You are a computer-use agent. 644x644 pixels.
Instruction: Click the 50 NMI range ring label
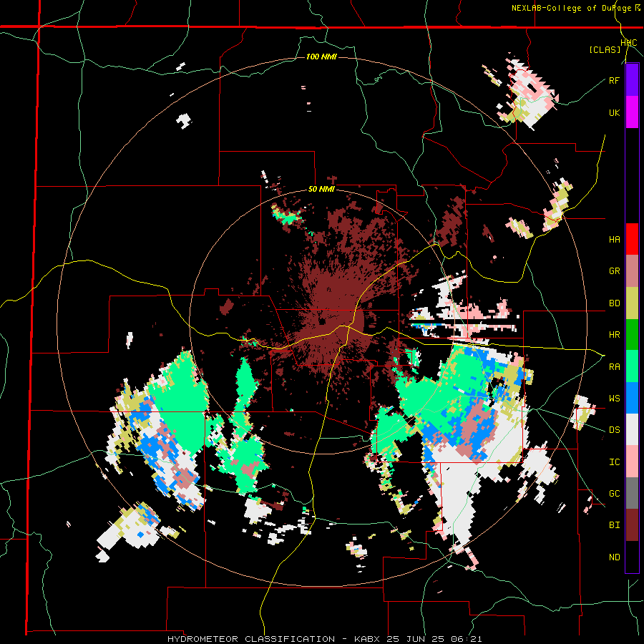pos(321,190)
